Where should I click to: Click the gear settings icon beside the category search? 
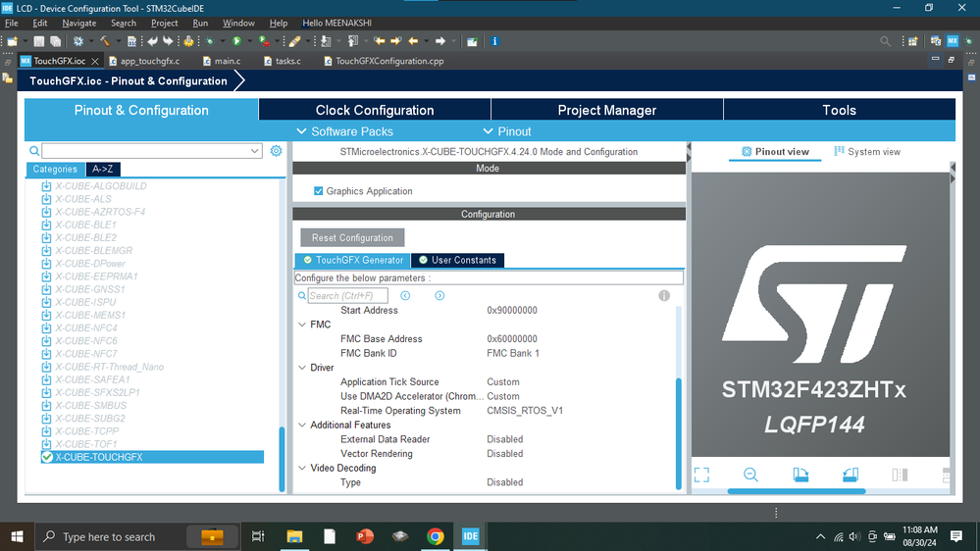276,151
